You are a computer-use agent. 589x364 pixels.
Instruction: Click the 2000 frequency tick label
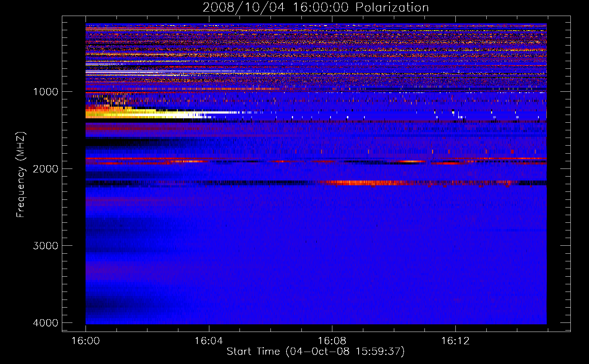46,169
